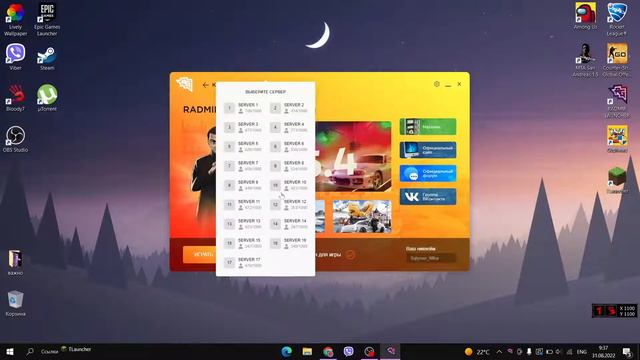Image resolution: width=640 pixels, height=360 pixels.
Task: Open the µTorrent desktop shortcut
Action: pos(47,98)
